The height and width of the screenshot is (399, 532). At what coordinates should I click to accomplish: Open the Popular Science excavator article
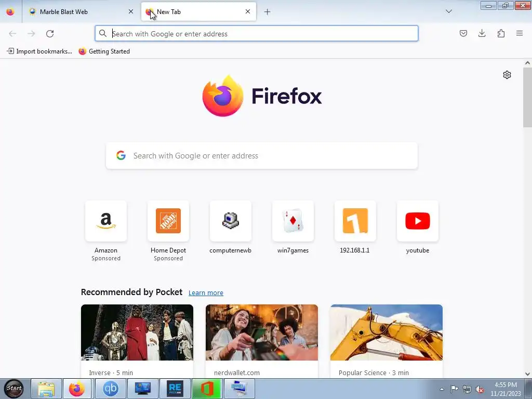click(x=386, y=332)
